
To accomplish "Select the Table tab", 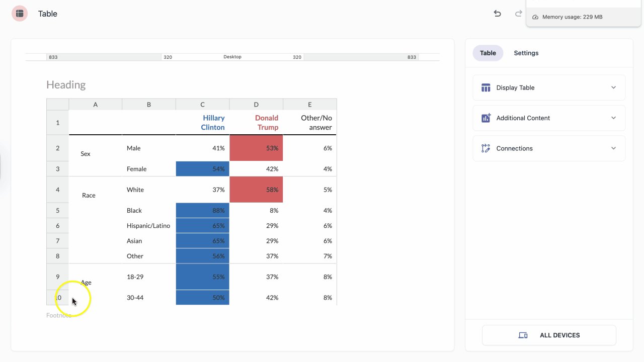I will (488, 53).
